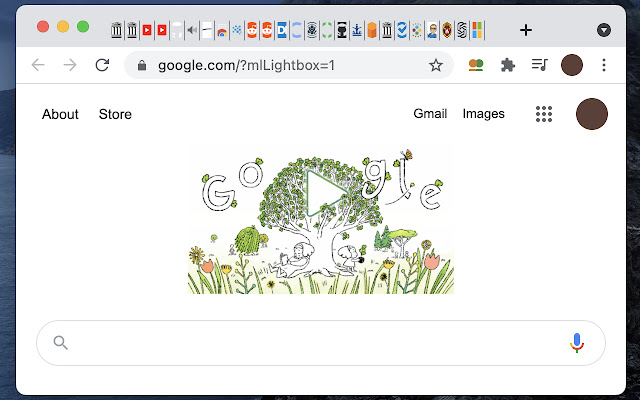Switch to the red shield crest tab
Screen dimensions: 640x400
point(447,30)
